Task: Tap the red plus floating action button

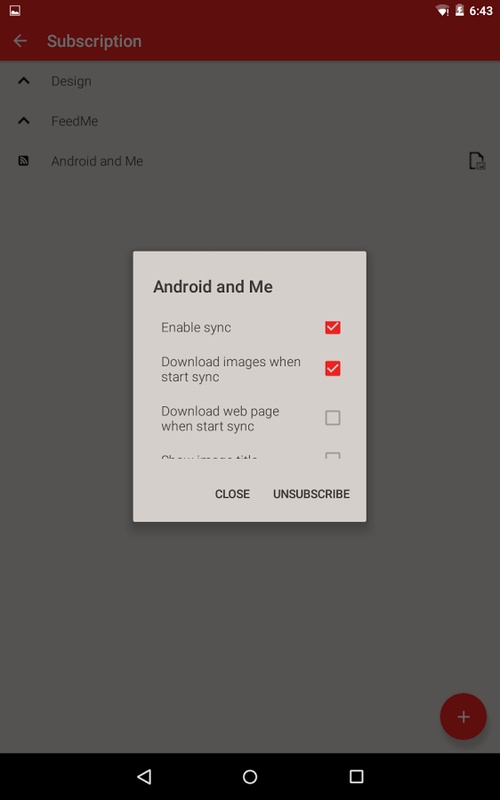Action: 463,716
